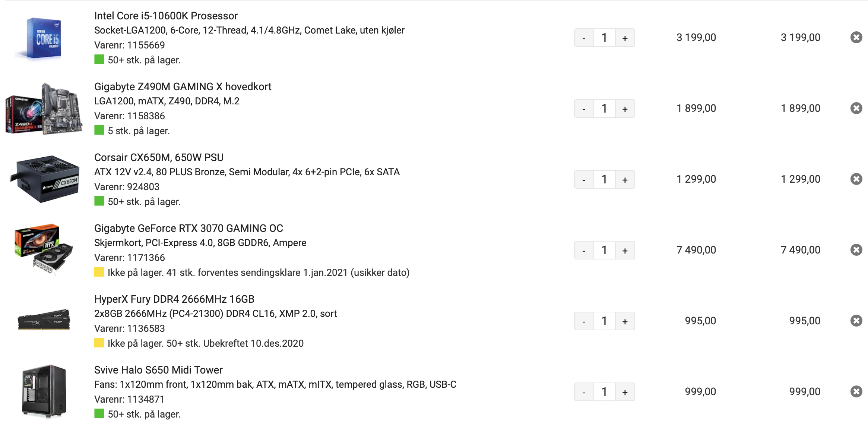Decrease quantity of Gigabyte Z490M motherboard
The width and height of the screenshot is (868, 425).
pos(584,108)
